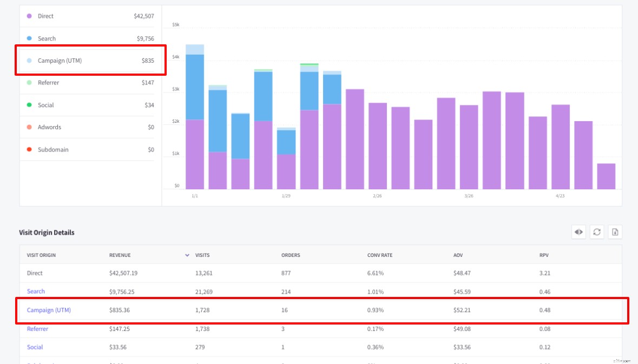Open the Referrer row link
Screen dimensions: 638x364
coord(37,329)
